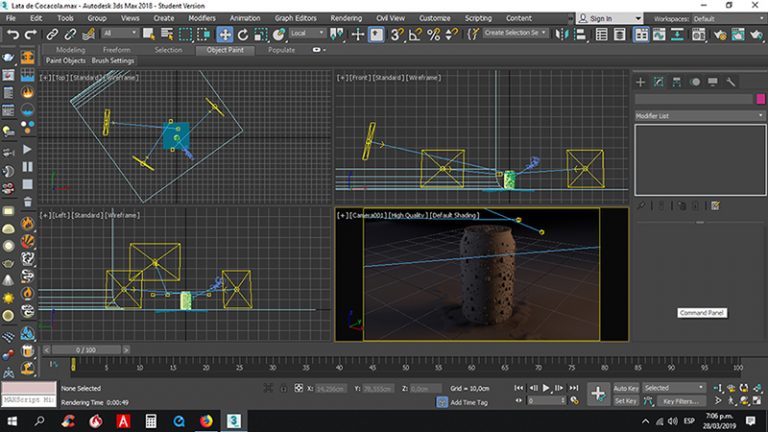Open the Utilities wrench panel icon

(731, 82)
